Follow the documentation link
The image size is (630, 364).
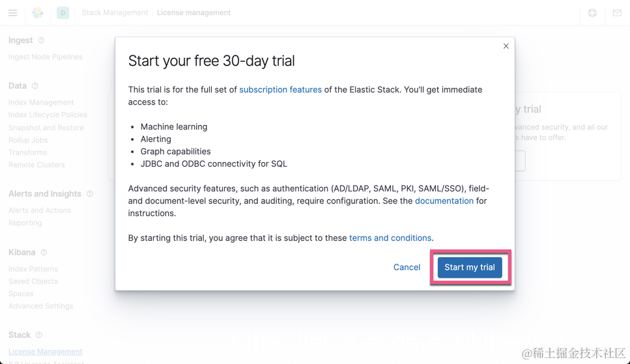[x=444, y=201]
